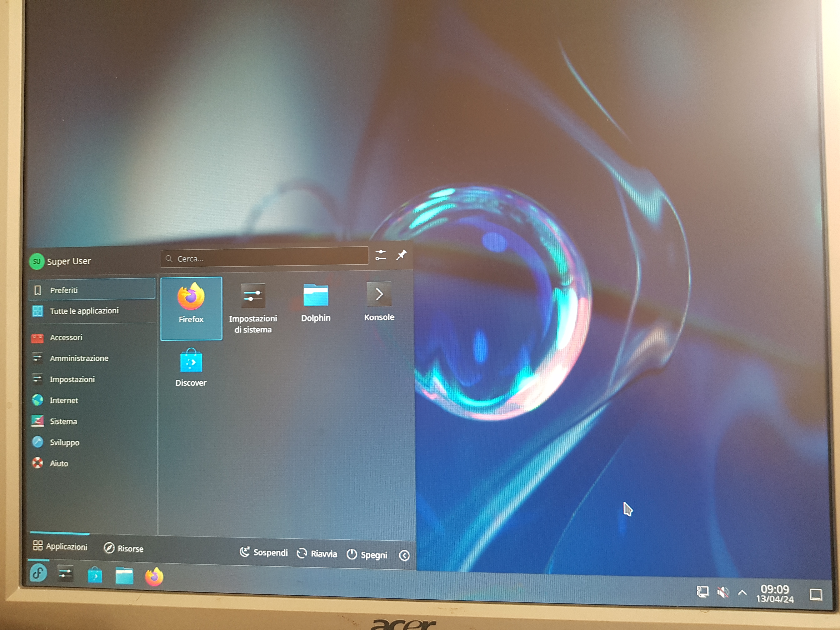Click the muted volume tray icon

pos(723,592)
